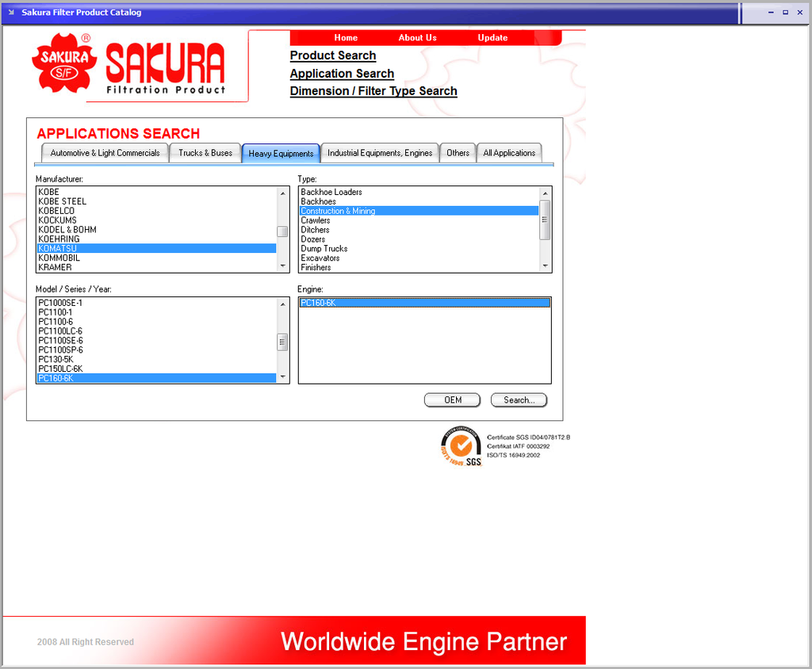Click the Model list scroll-up arrow
Viewport: 812px width, 669px height.
click(283, 304)
